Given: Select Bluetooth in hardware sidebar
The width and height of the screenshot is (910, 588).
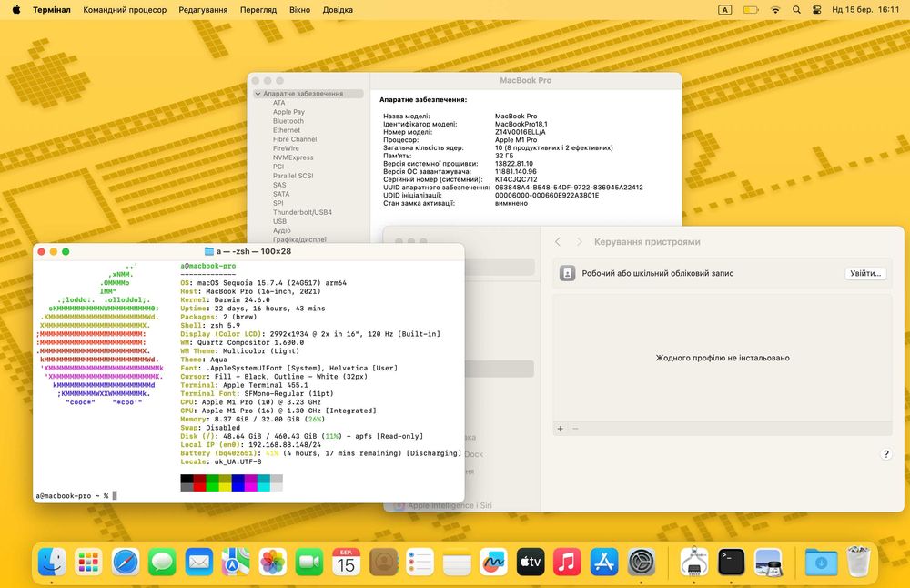Looking at the screenshot, I should [x=288, y=121].
